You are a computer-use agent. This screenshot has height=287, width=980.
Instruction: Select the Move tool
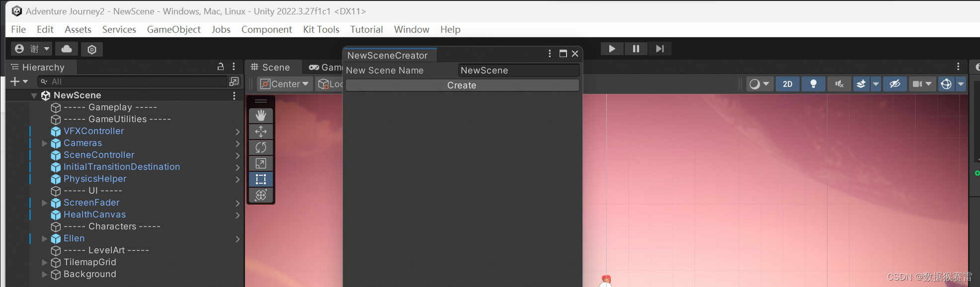[261, 132]
